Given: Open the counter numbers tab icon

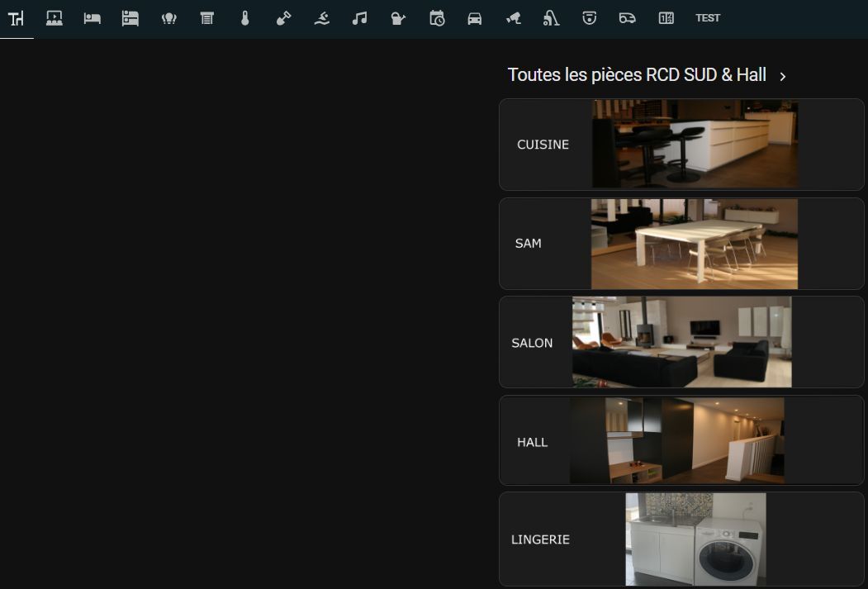Looking at the screenshot, I should pyautogui.click(x=666, y=18).
